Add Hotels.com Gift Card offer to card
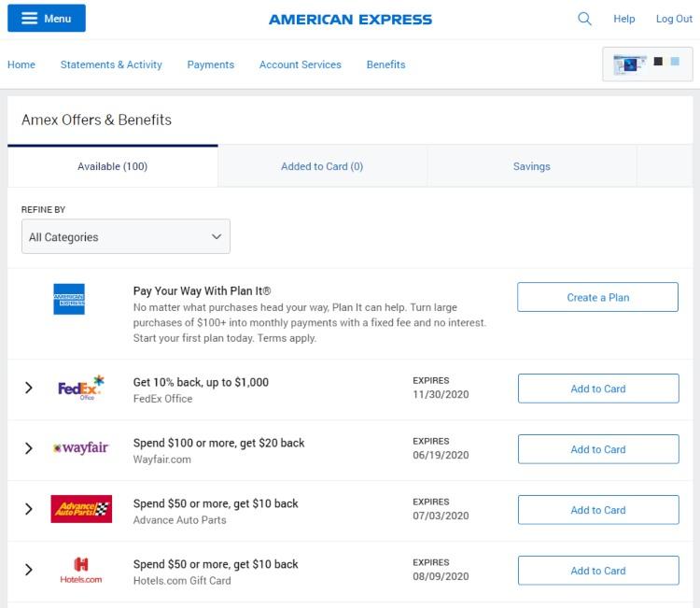 click(598, 571)
